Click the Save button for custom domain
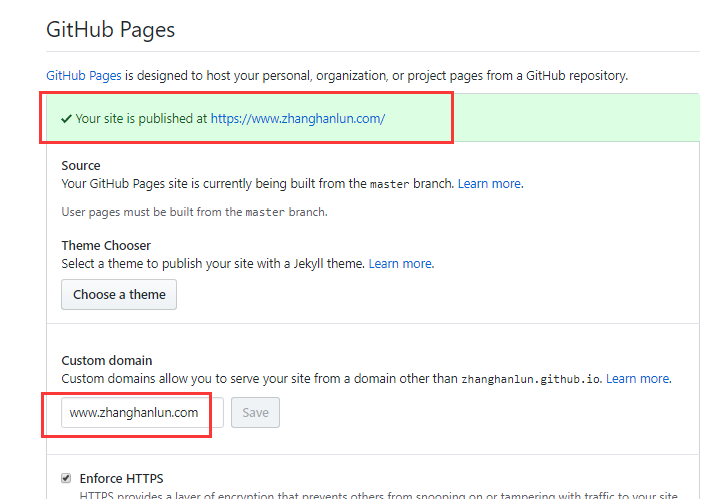This screenshot has height=499, width=703. pos(255,412)
